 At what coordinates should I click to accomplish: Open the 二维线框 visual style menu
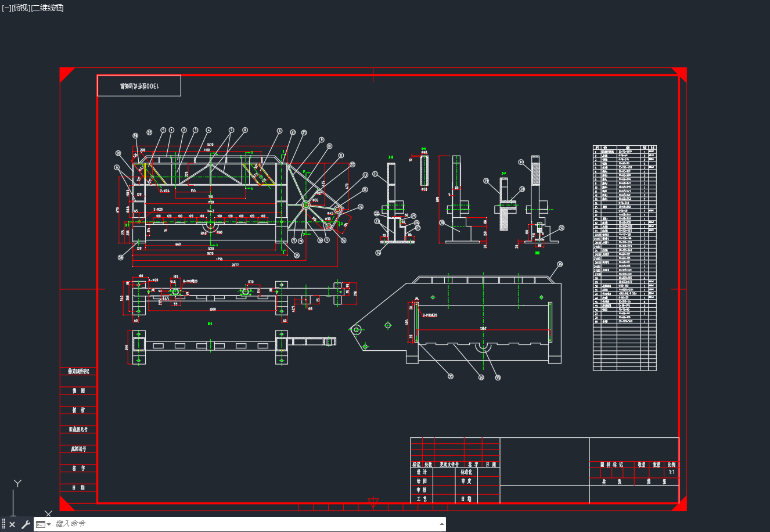[47, 8]
